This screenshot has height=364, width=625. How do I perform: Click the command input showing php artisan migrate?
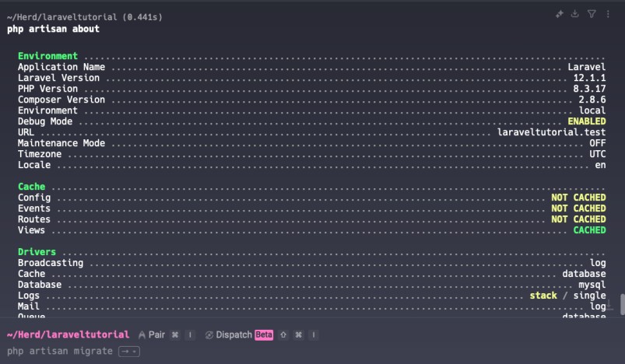(60, 352)
